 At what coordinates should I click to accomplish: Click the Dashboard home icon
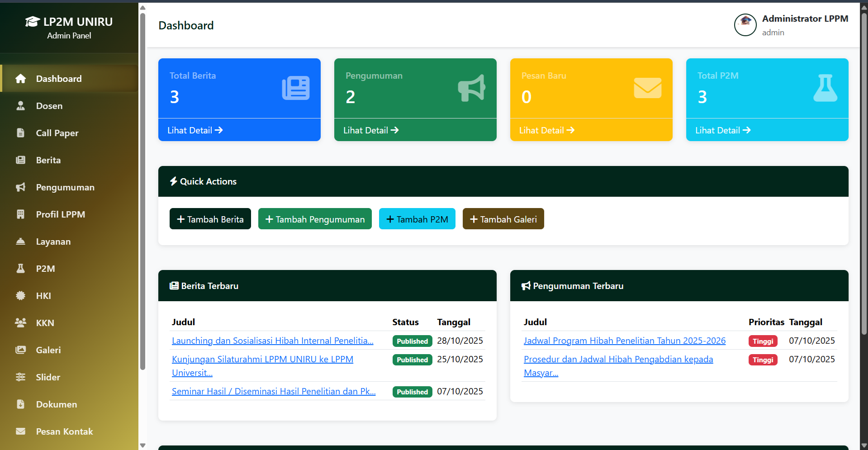[x=21, y=78]
